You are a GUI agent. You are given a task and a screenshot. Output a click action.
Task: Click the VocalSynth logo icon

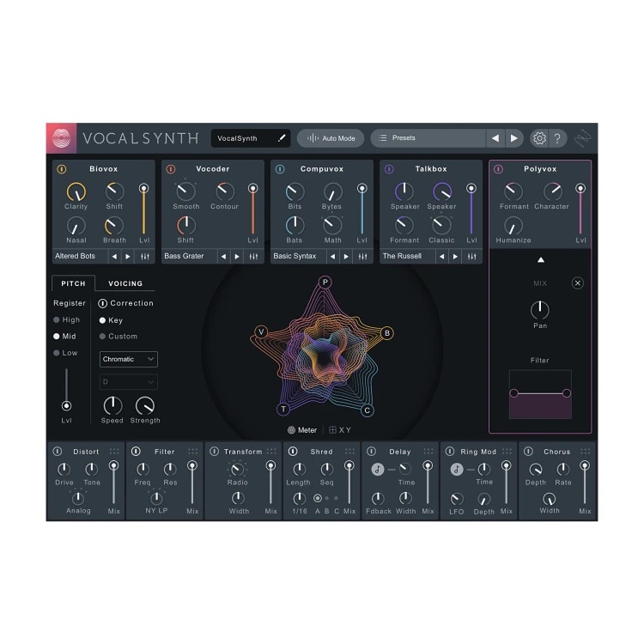pyautogui.click(x=61, y=138)
